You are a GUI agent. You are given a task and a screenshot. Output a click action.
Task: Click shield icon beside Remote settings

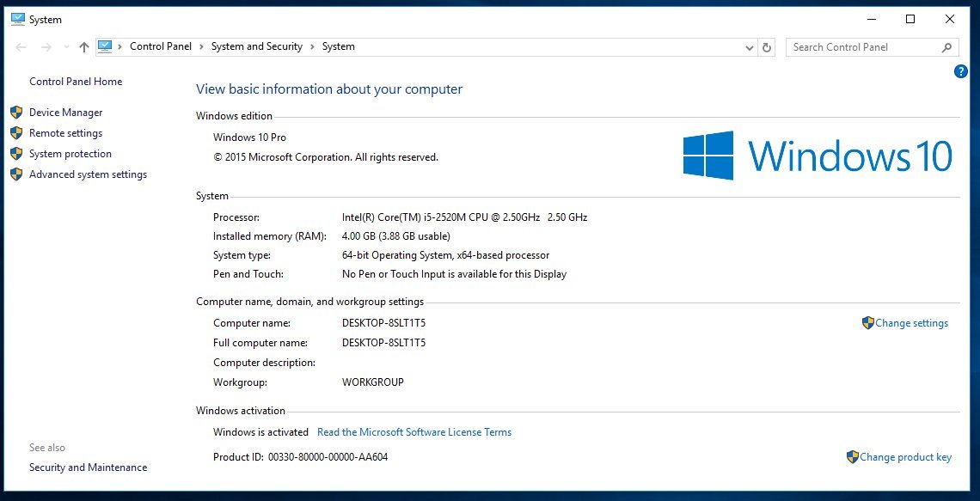click(17, 133)
